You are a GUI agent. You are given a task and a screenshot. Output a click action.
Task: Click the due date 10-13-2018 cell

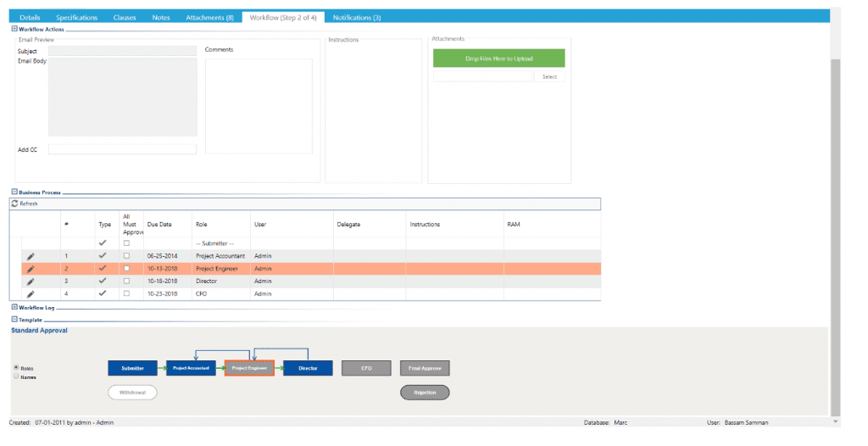point(163,269)
